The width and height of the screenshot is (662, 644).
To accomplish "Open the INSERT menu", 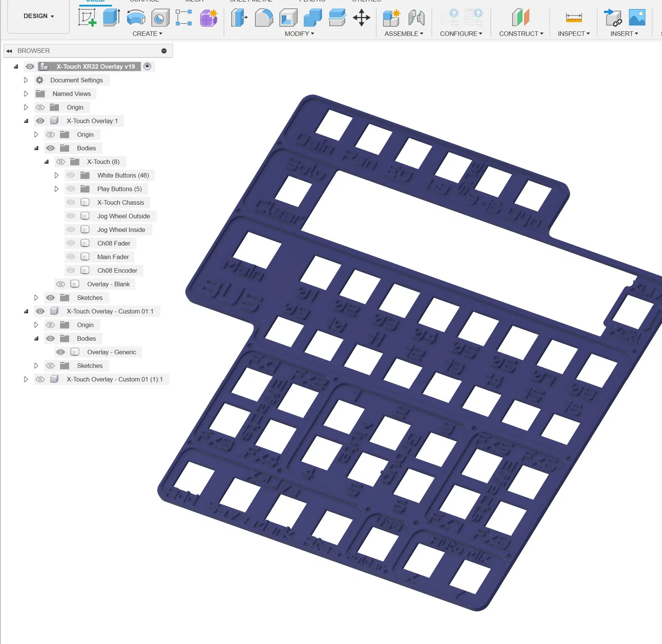I will coord(624,34).
